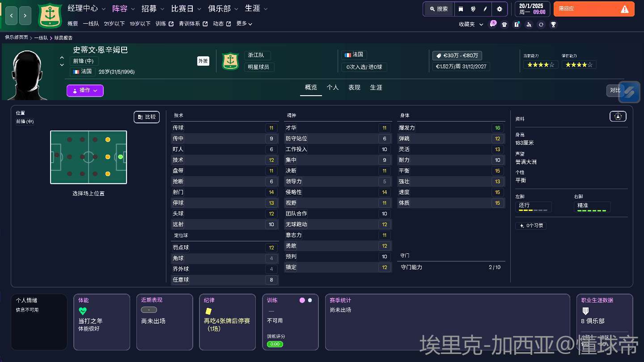Click the shirt kit shortcut icon

504,25
